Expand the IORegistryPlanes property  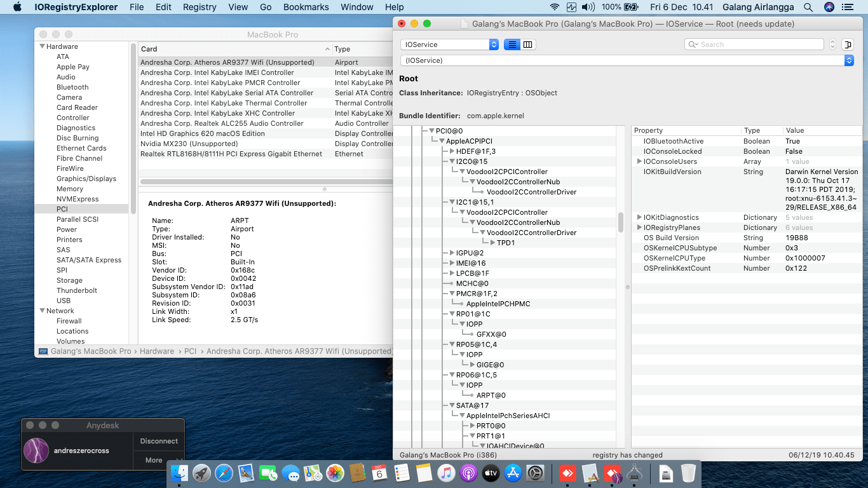point(639,227)
